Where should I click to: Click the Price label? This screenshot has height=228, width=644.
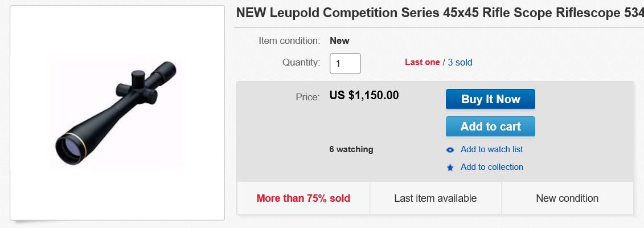pos(307,97)
